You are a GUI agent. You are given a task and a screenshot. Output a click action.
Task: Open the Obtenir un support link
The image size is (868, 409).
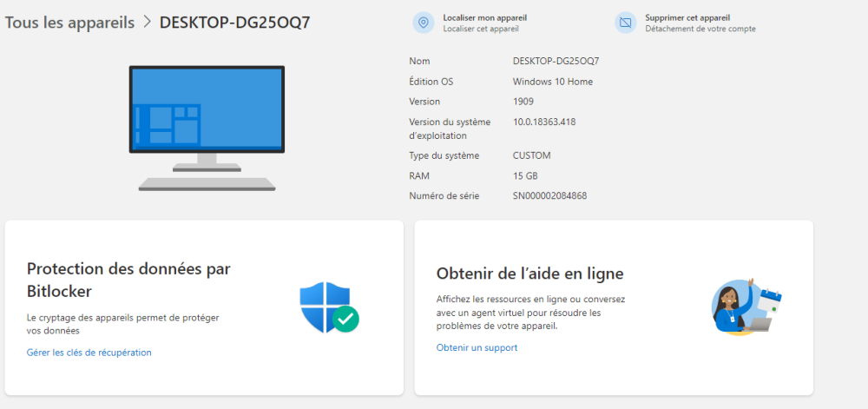[477, 347]
